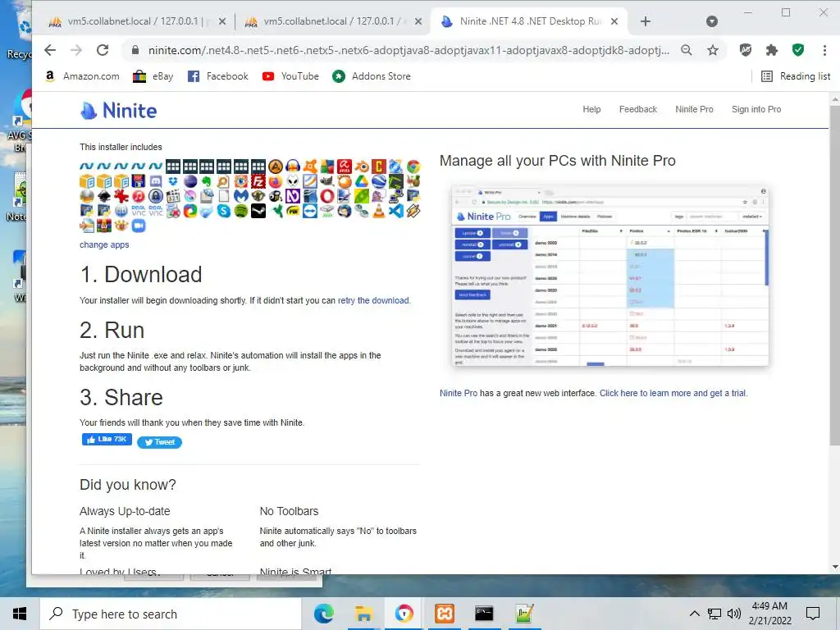The width and height of the screenshot is (840, 630).
Task: Click the Steam app icon
Action: point(258,211)
